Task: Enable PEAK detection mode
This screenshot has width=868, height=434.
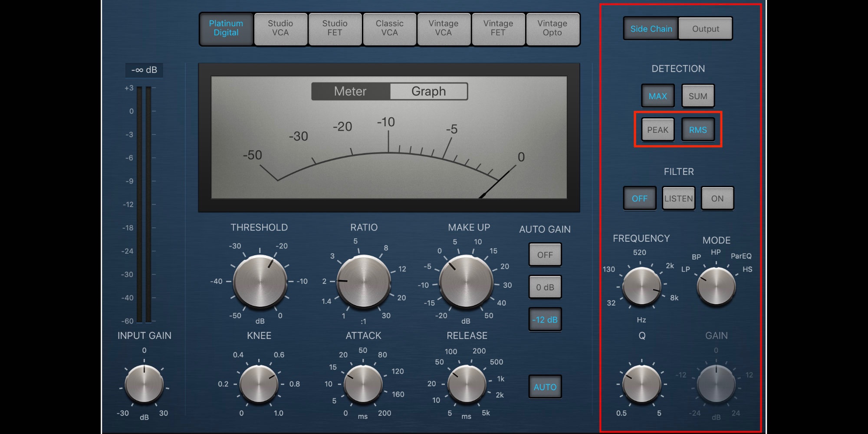Action: 658,130
